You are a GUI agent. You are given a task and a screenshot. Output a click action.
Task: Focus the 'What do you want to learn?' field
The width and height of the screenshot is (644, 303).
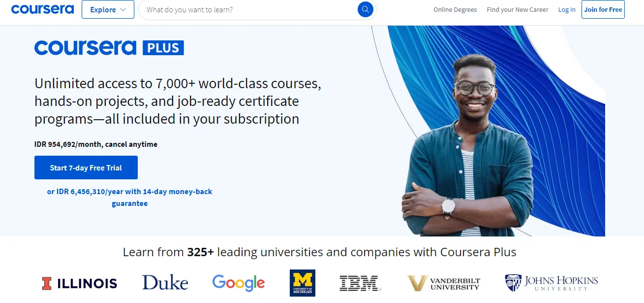click(x=248, y=10)
